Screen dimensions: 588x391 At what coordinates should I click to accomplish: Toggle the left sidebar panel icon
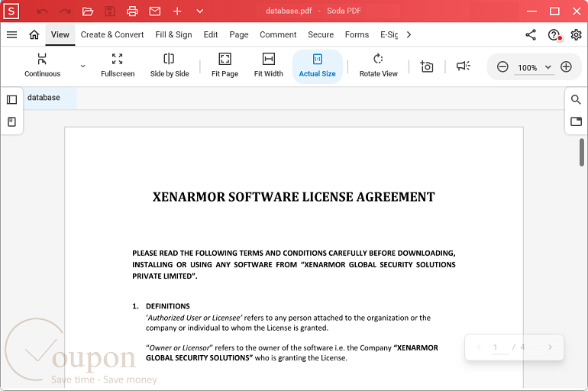click(12, 99)
